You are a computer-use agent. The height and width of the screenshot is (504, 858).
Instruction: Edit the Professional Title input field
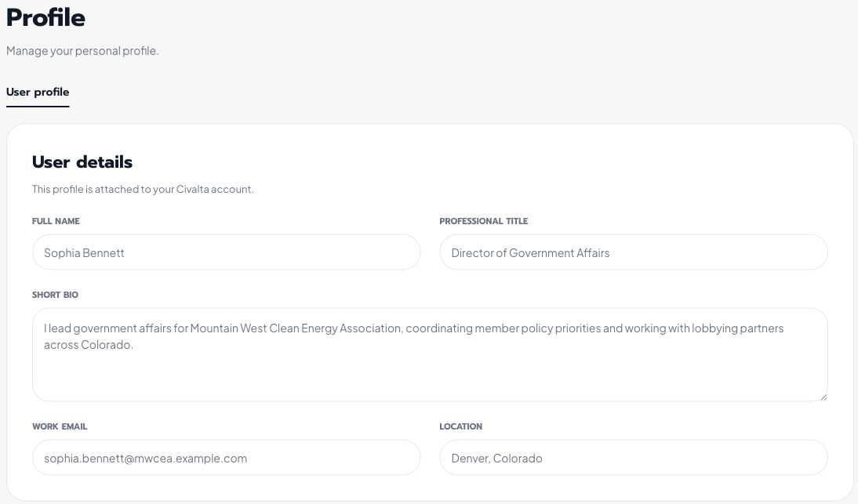[634, 252]
